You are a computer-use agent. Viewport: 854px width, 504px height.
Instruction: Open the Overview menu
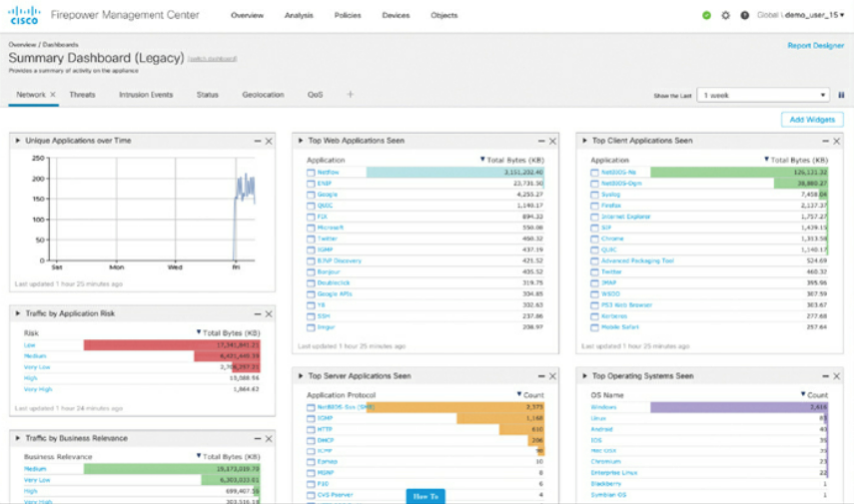click(248, 15)
